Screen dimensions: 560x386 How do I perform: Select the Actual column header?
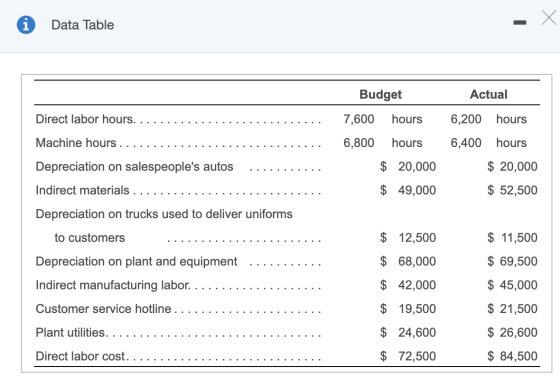(489, 94)
